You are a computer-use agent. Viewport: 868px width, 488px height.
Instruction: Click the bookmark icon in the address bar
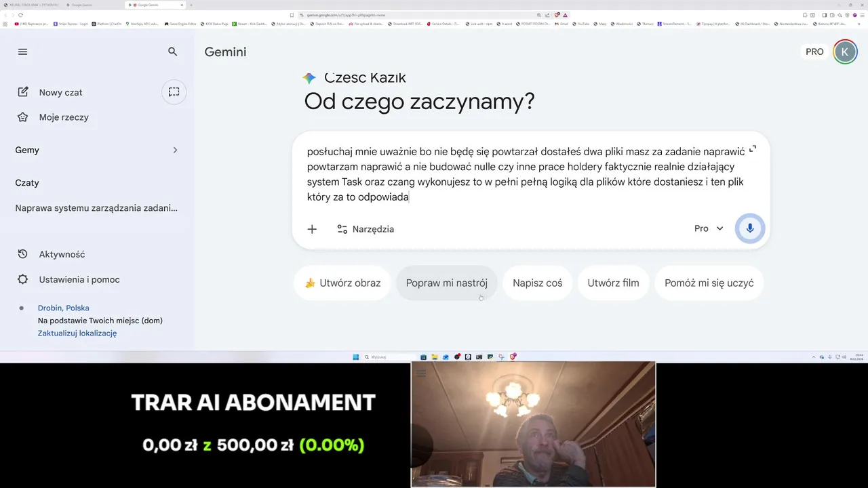point(292,15)
